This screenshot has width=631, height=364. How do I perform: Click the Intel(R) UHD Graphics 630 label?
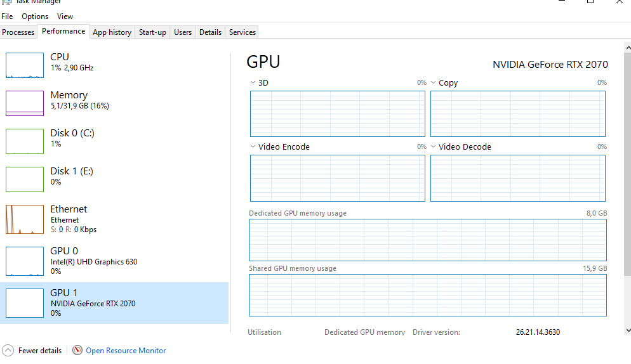click(x=94, y=262)
